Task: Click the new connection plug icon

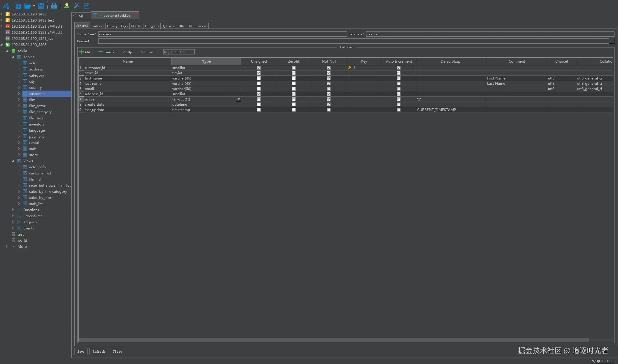Action: tap(6, 6)
